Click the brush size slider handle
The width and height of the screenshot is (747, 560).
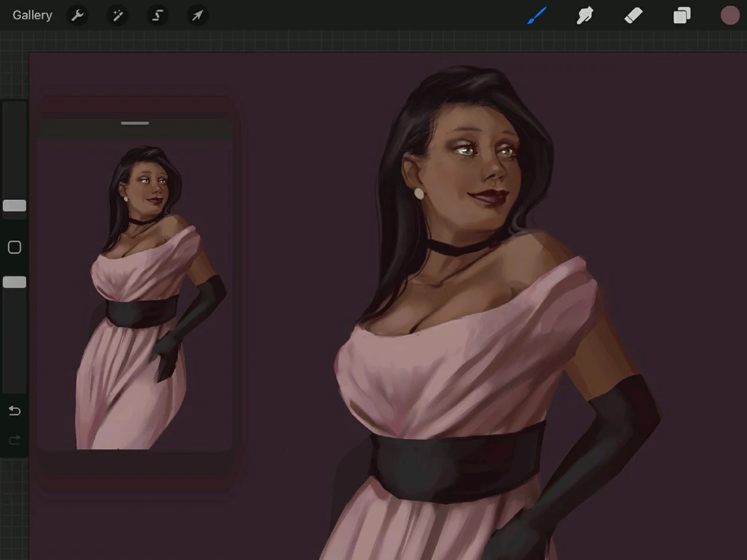[14, 206]
